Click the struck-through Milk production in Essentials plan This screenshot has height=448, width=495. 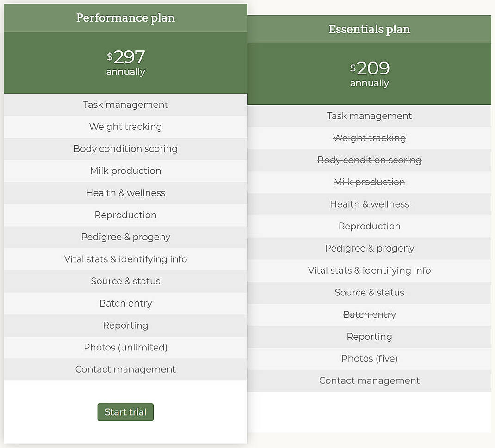[369, 182]
